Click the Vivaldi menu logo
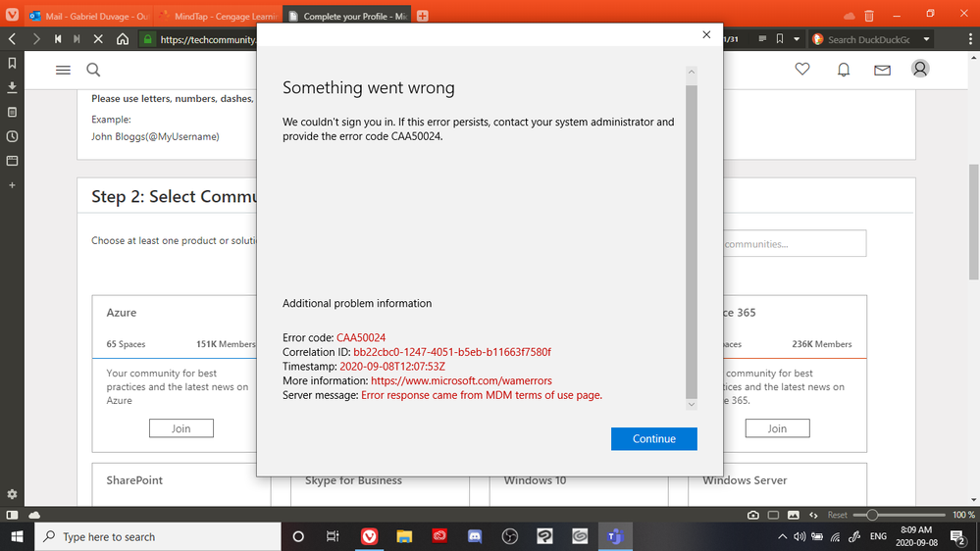The width and height of the screenshot is (980, 551). pyautogui.click(x=12, y=15)
